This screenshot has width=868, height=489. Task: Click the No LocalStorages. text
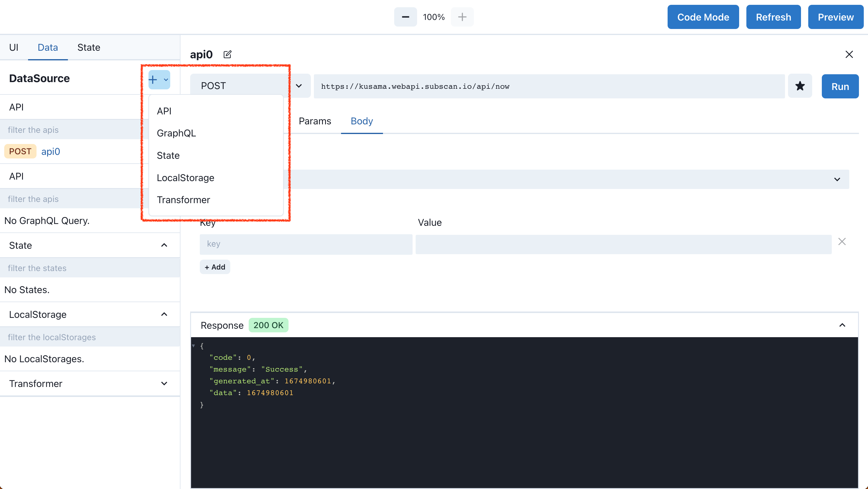[x=44, y=359]
